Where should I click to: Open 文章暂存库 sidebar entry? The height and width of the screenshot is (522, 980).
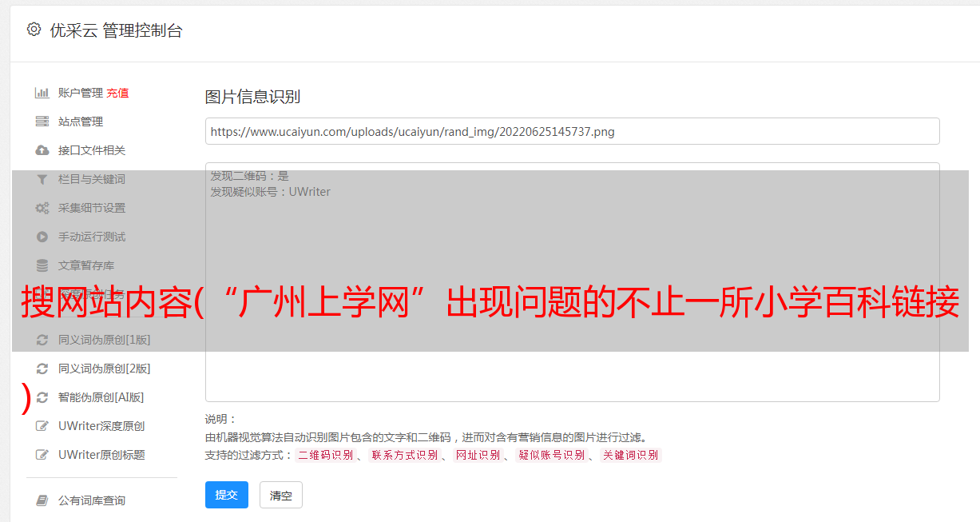point(86,265)
